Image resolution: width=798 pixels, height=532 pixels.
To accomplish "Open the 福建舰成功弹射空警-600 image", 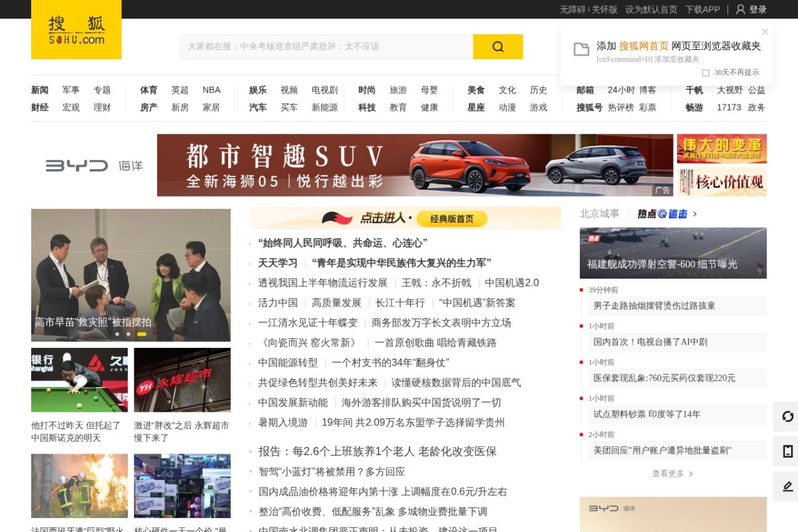I will (x=673, y=253).
